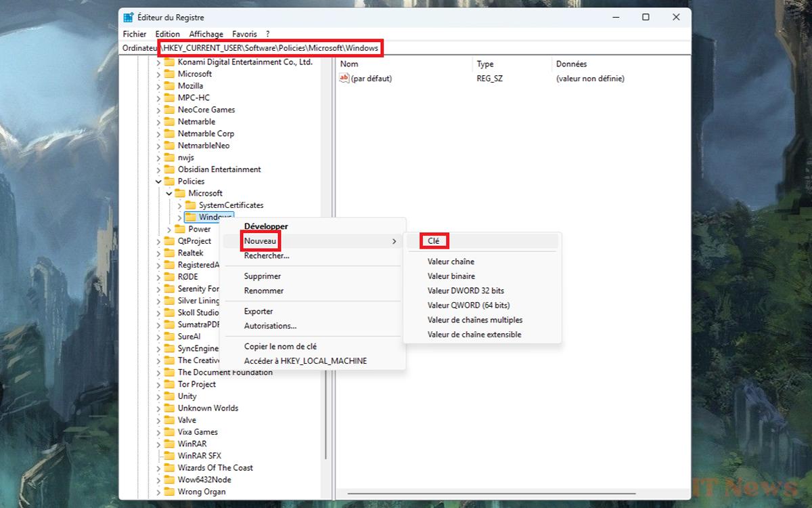The width and height of the screenshot is (812, 508).
Task: Click the Wrong Organ folder icon
Action: (169, 492)
